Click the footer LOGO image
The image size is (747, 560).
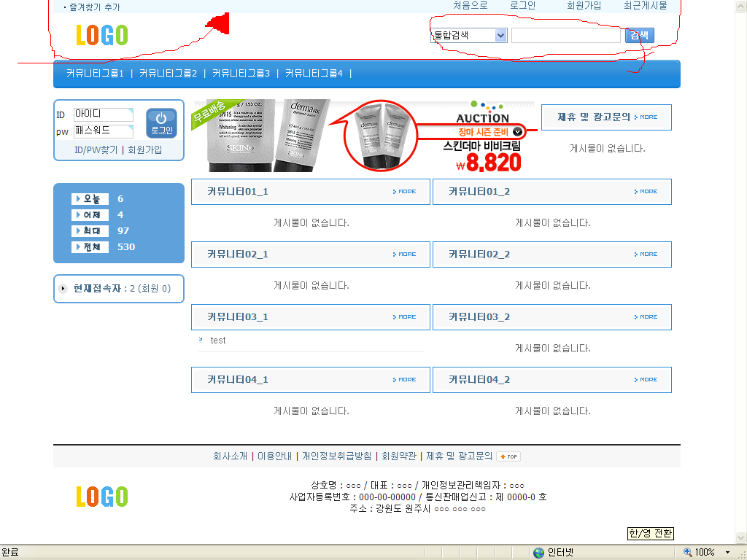pyautogui.click(x=101, y=497)
